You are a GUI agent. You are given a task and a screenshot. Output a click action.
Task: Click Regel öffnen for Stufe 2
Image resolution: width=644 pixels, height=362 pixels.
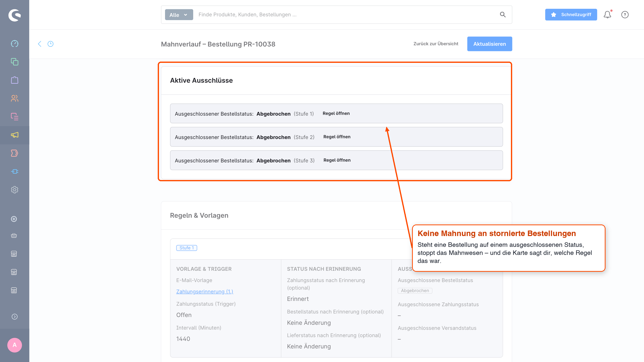(x=337, y=137)
